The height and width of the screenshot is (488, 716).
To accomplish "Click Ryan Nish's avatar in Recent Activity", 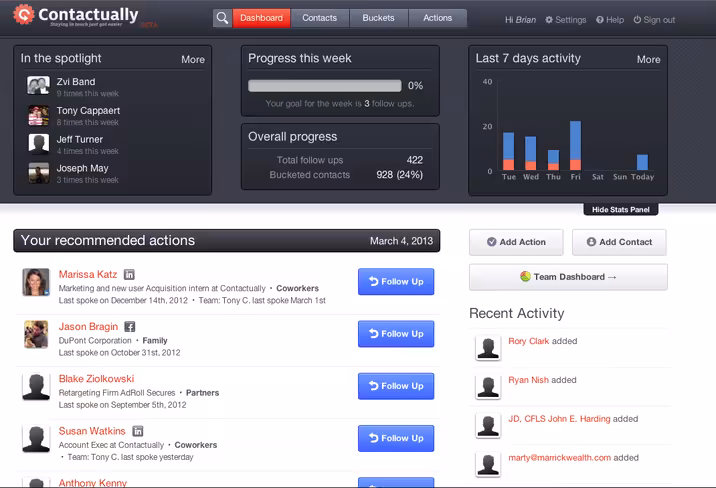I will pyautogui.click(x=488, y=387).
